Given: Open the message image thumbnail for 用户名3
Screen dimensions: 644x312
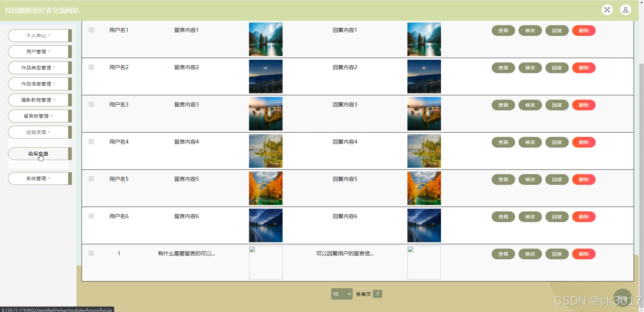Looking at the screenshot, I should click(x=266, y=114).
